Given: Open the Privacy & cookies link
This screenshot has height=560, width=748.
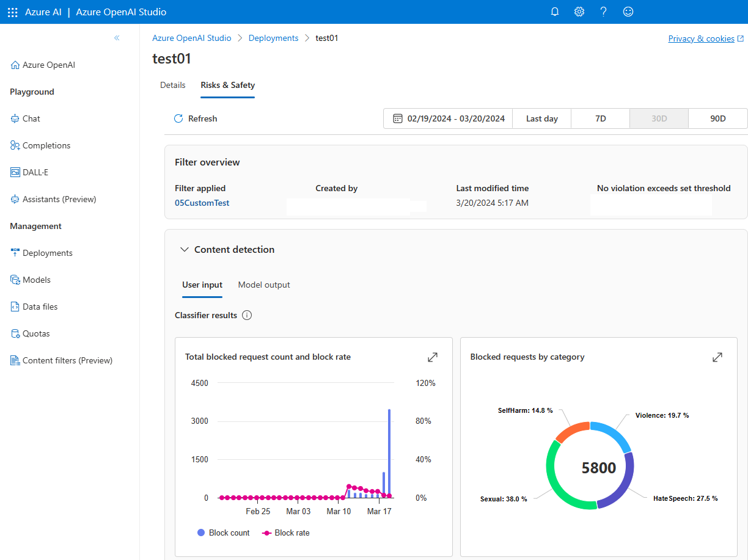Looking at the screenshot, I should pos(702,38).
